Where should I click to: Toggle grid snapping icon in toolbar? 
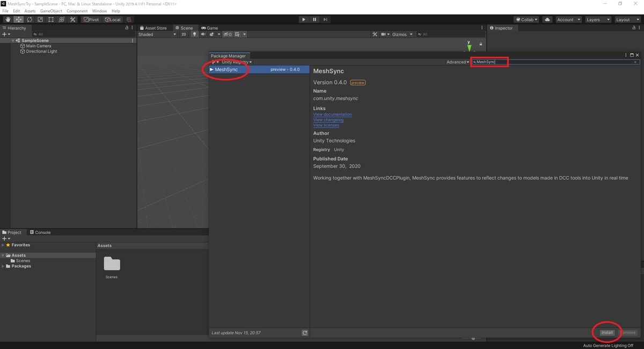129,19
